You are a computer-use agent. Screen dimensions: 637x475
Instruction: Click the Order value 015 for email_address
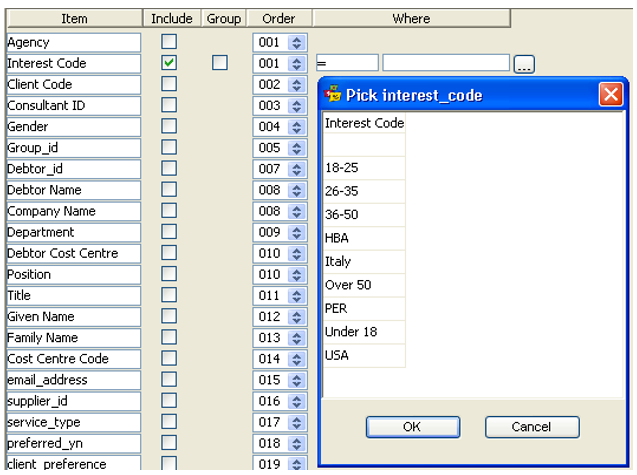tap(270, 380)
